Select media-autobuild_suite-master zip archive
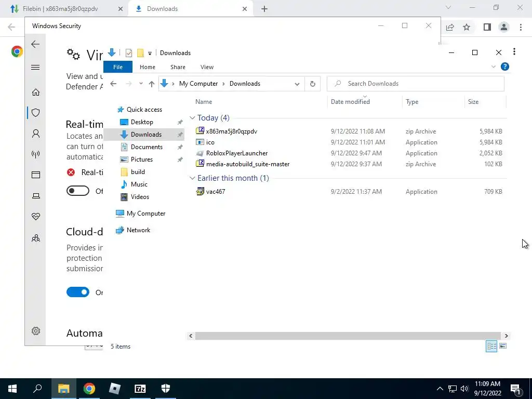The width and height of the screenshot is (532, 399). click(248, 164)
